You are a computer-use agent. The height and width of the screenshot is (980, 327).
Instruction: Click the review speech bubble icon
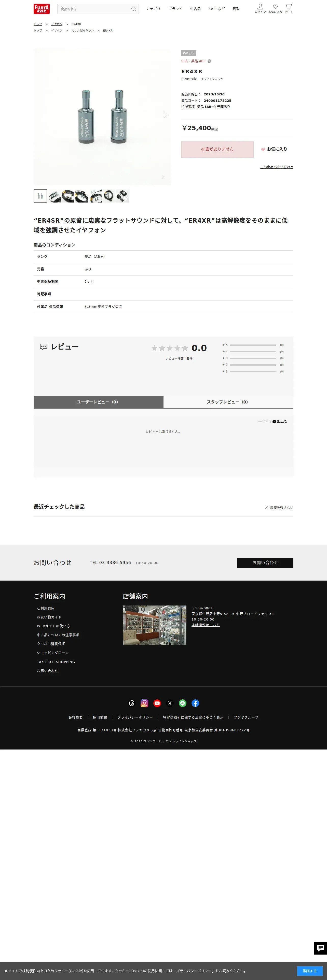[43, 347]
